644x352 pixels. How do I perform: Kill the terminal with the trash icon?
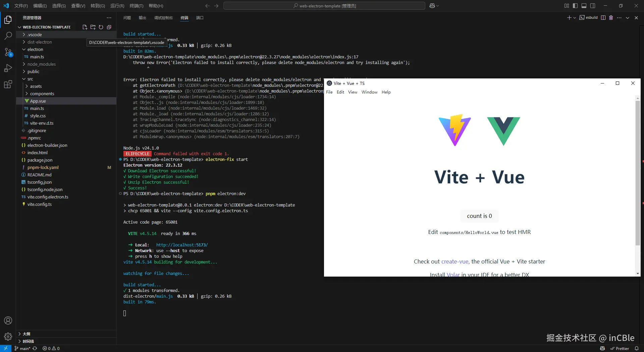click(611, 18)
